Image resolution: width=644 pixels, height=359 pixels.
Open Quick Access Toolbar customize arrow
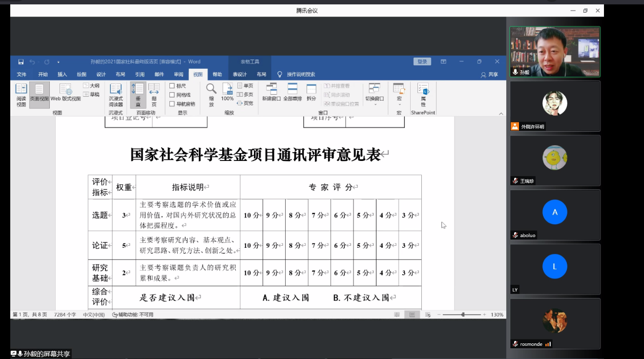pos(59,62)
